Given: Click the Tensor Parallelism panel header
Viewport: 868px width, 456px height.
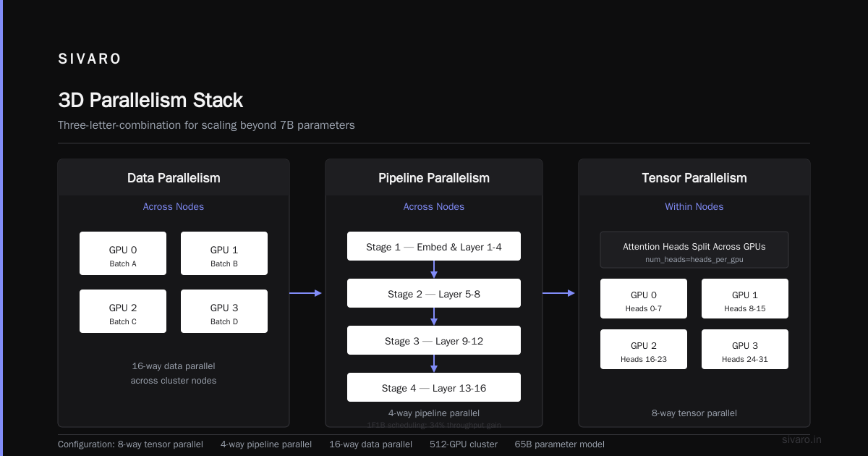Looking at the screenshot, I should pos(694,177).
